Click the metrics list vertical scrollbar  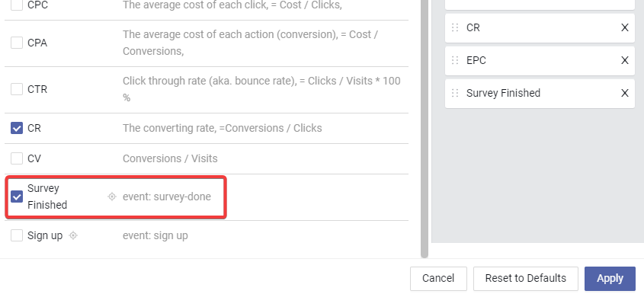(x=425, y=129)
